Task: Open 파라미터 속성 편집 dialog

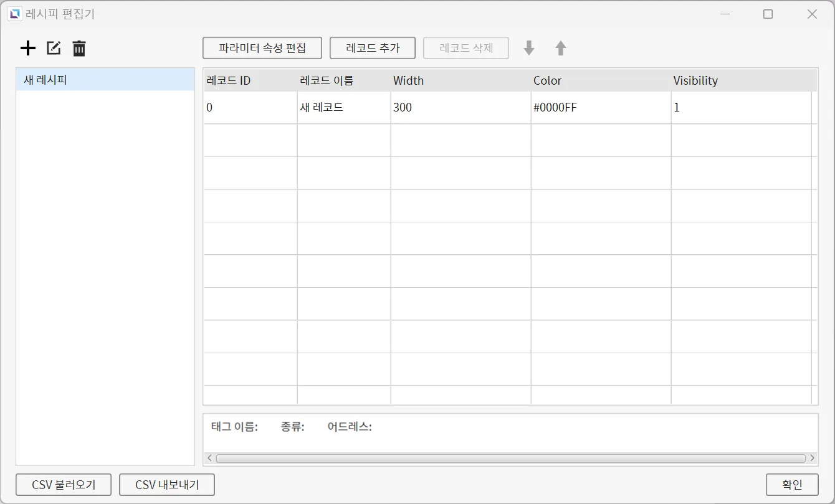Action: [x=262, y=48]
